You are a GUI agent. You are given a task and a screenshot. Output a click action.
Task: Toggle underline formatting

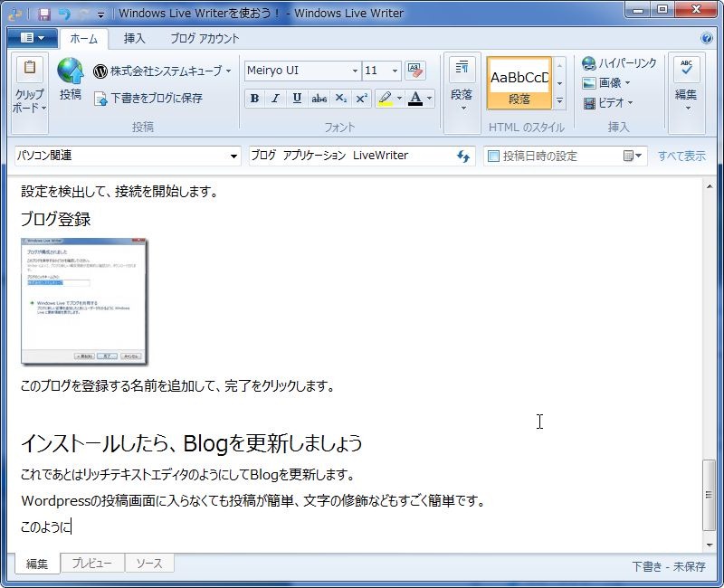coord(297,99)
